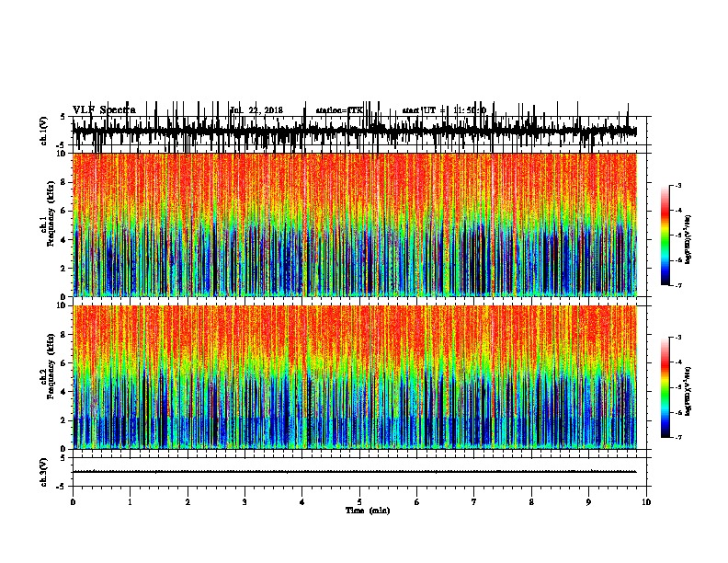
Task: Click the '2' kHz tick of ch.1 spectrogram
Action: pyautogui.click(x=64, y=268)
